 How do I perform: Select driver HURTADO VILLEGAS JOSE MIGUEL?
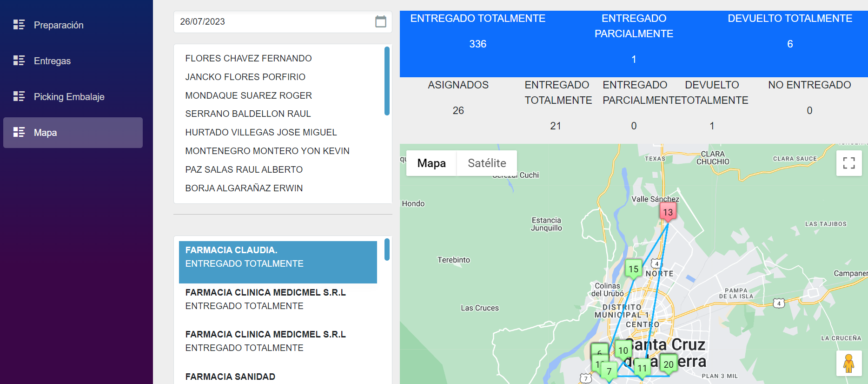[261, 132]
